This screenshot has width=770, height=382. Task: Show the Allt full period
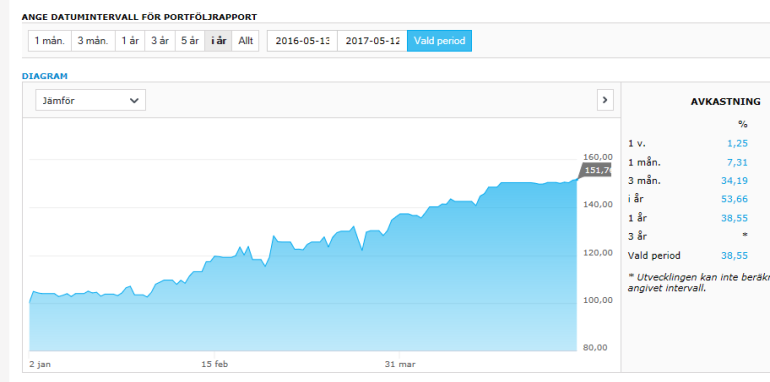point(246,41)
